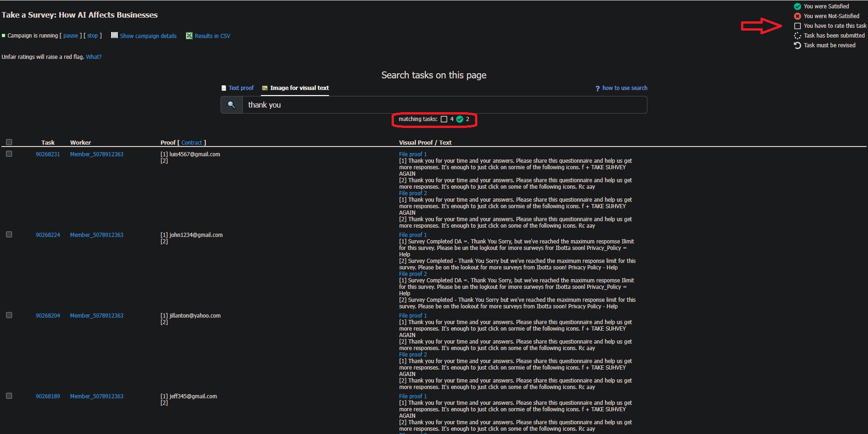The image size is (868, 434).
Task: Click the magnifying glass search icon
Action: point(231,105)
